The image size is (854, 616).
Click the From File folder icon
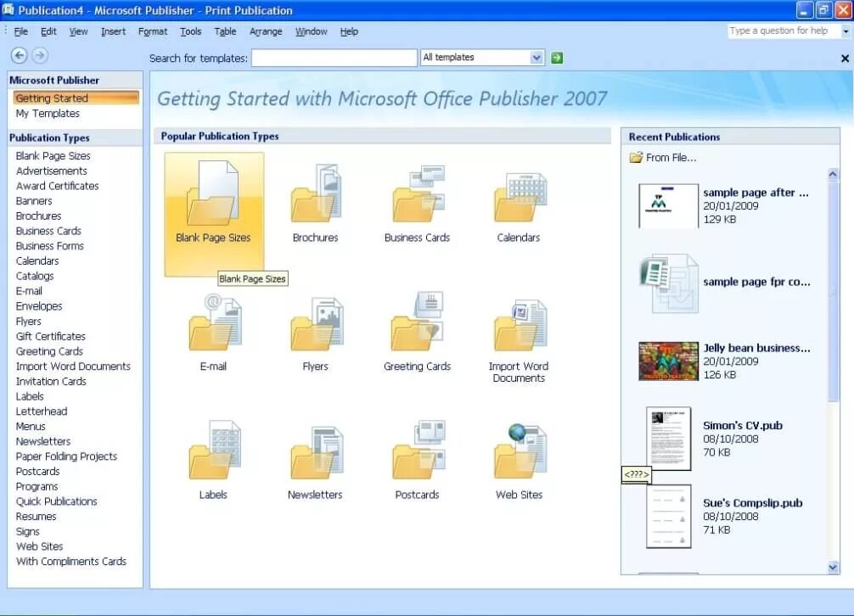[636, 158]
